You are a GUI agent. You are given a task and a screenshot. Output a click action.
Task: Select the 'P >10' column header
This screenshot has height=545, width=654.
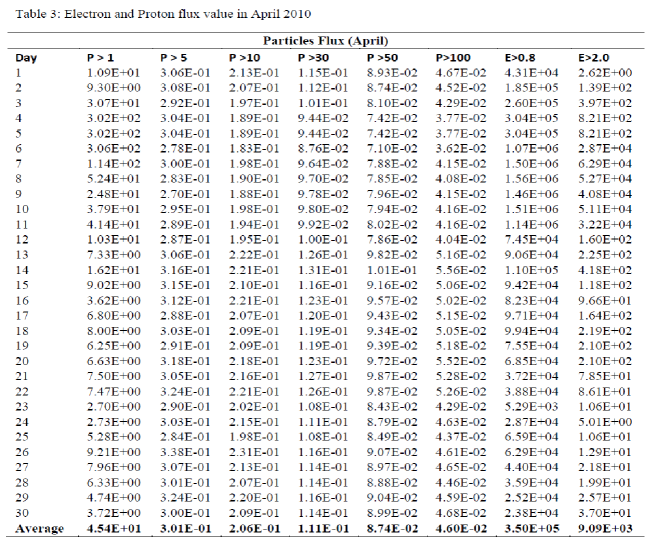244,58
